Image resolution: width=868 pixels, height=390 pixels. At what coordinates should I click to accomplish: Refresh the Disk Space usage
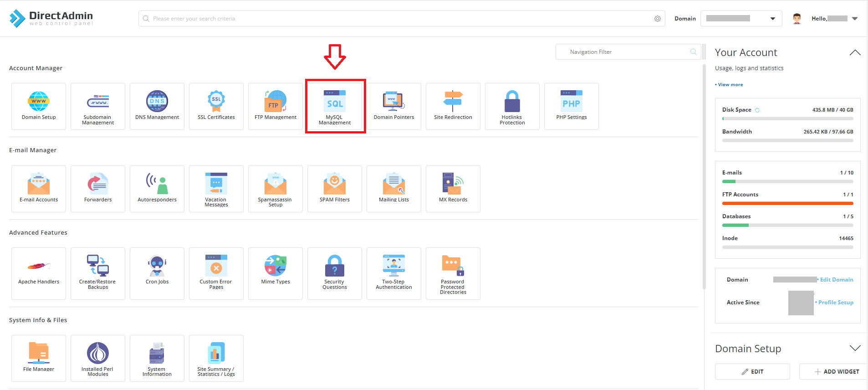click(x=757, y=110)
